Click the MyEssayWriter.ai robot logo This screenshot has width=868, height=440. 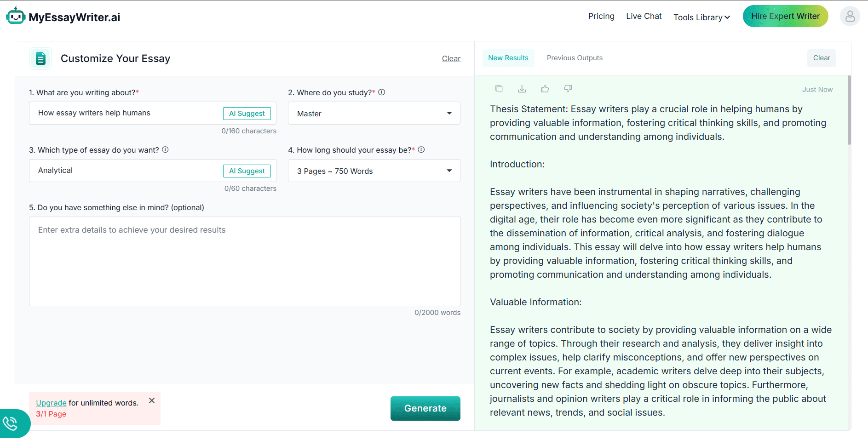click(15, 15)
